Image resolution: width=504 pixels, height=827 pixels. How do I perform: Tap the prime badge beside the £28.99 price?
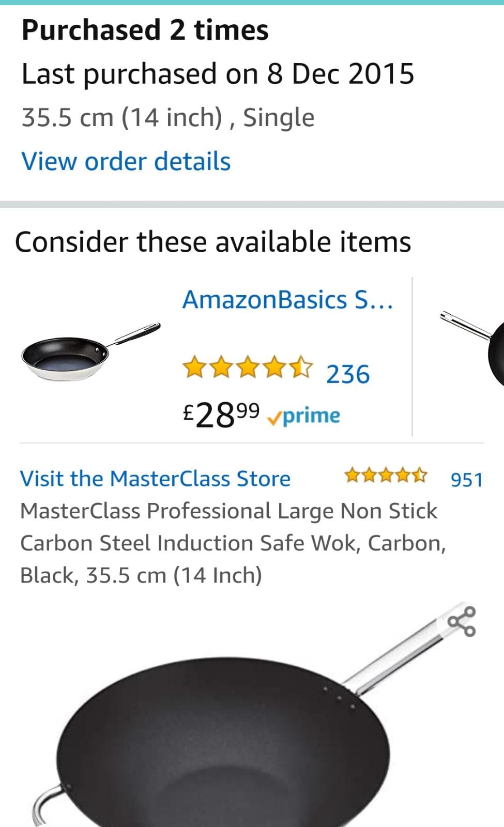click(x=304, y=416)
